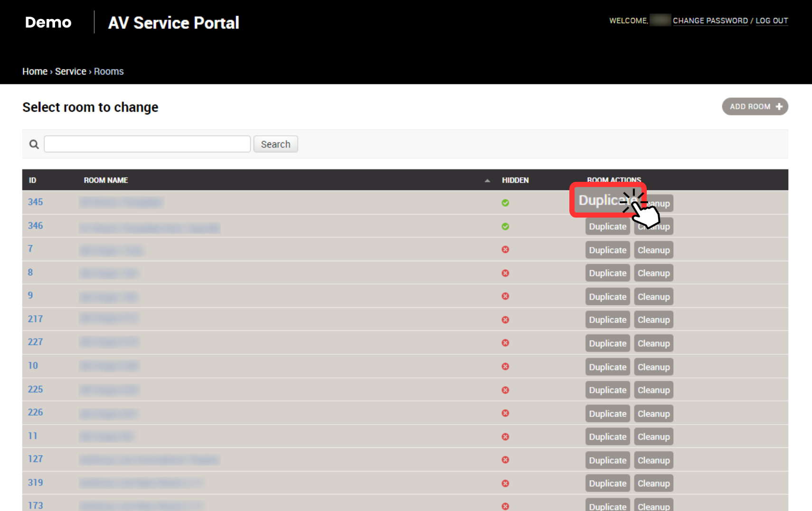Toggle hidden status for room 227
Image resolution: width=812 pixels, height=511 pixels.
(x=505, y=343)
